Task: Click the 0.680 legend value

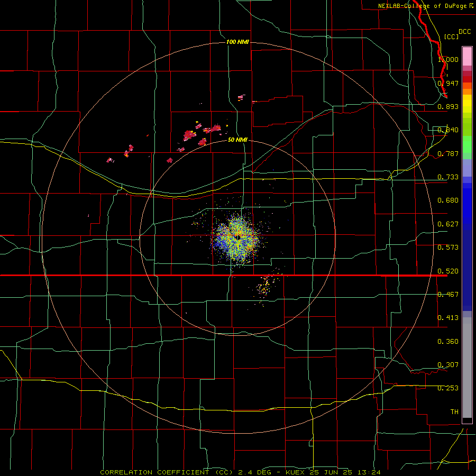Action: click(448, 200)
